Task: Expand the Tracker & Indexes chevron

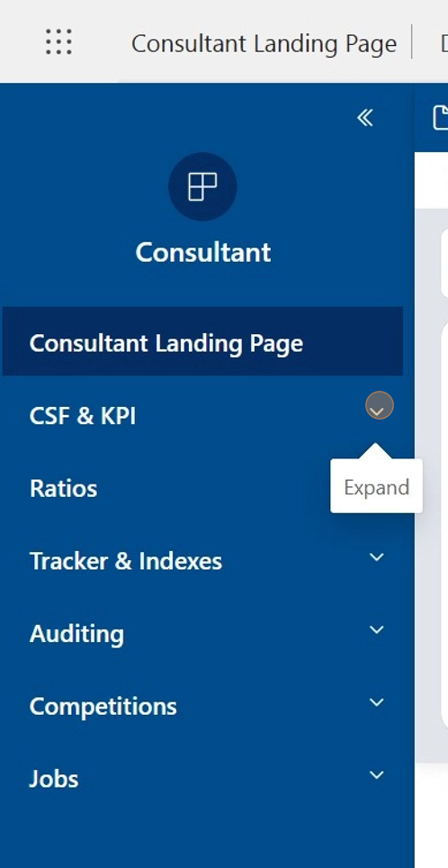Action: pos(377,557)
